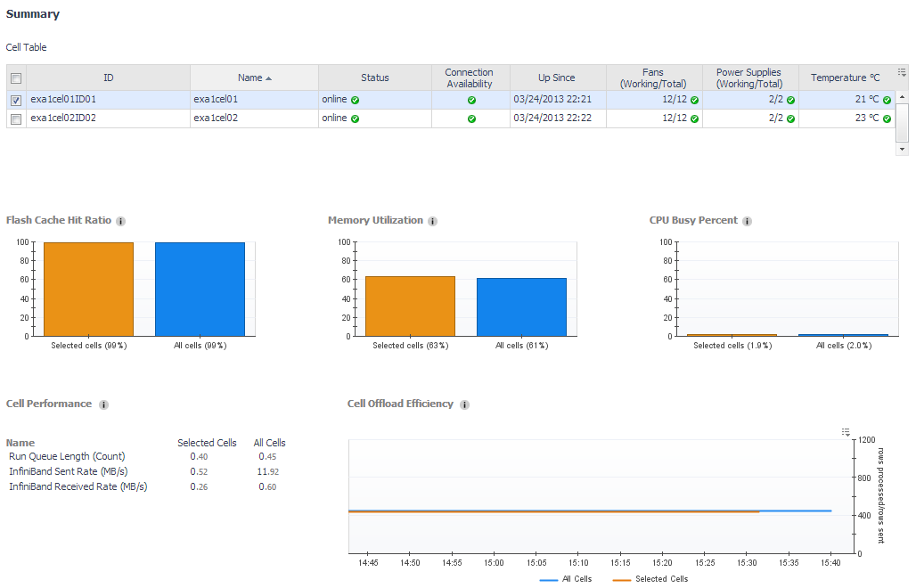The height and width of the screenshot is (588, 916).
Task: Click green status icon for exa1cel01 online
Action: pyautogui.click(x=356, y=100)
